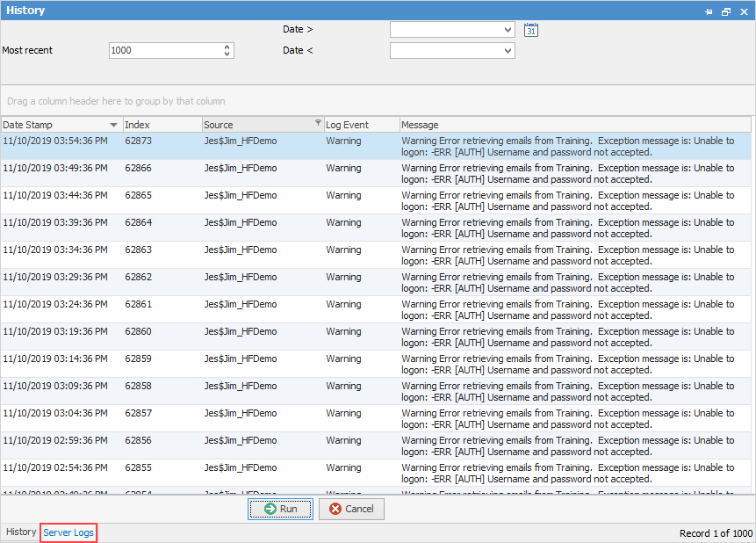The image size is (756, 543).
Task: Switch to the Server Logs tab
Action: [68, 532]
